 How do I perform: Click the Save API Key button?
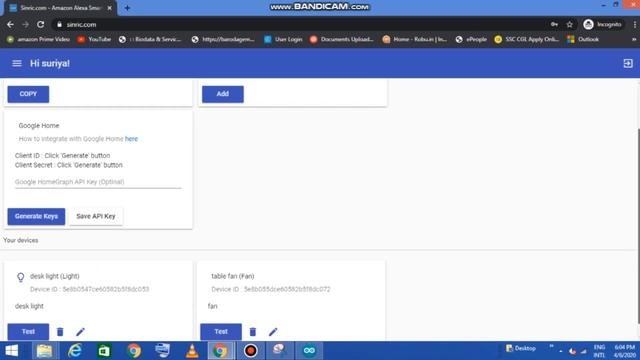[x=96, y=216]
